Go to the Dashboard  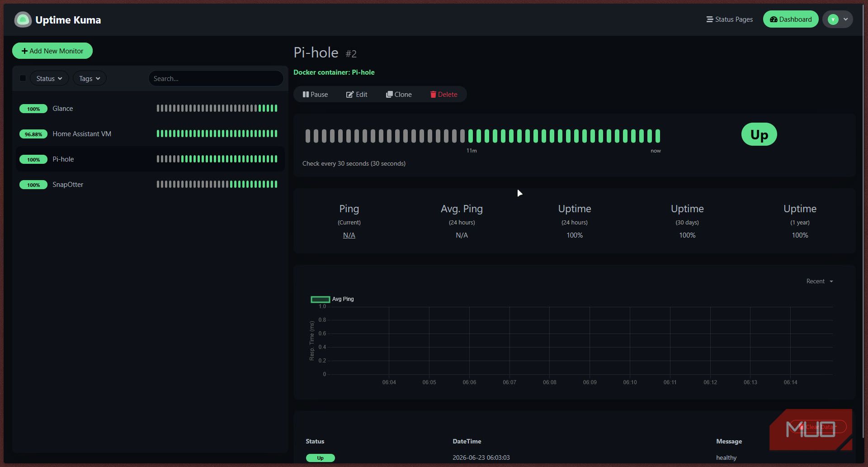(x=790, y=19)
